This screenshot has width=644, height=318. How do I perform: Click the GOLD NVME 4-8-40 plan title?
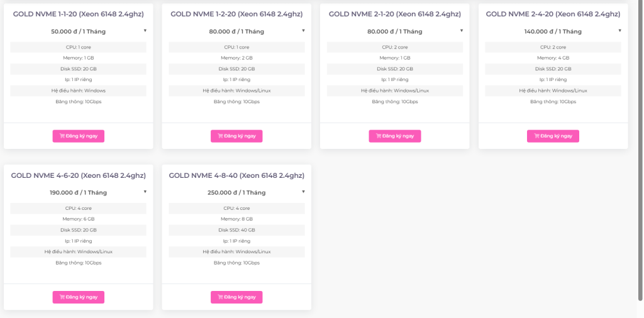(x=236, y=175)
